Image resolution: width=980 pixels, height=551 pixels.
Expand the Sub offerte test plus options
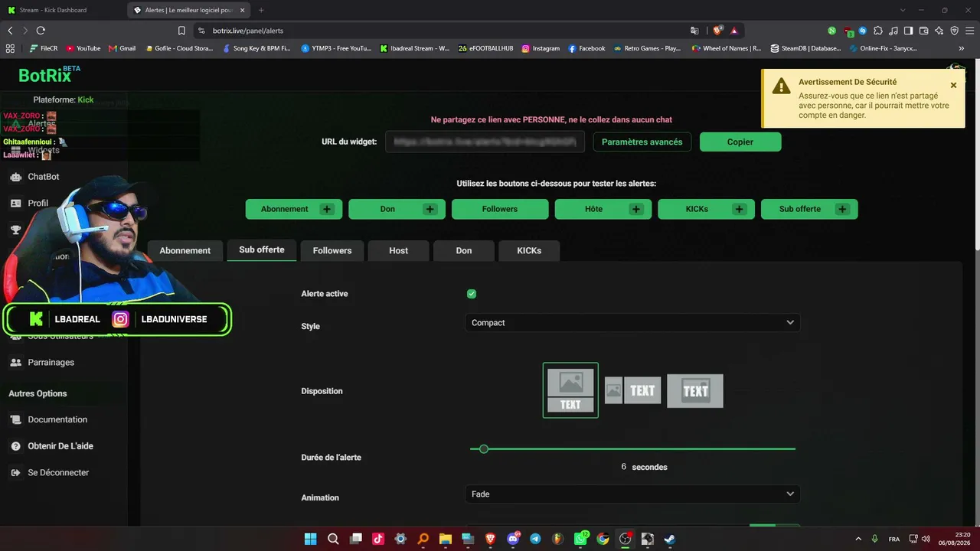click(842, 209)
